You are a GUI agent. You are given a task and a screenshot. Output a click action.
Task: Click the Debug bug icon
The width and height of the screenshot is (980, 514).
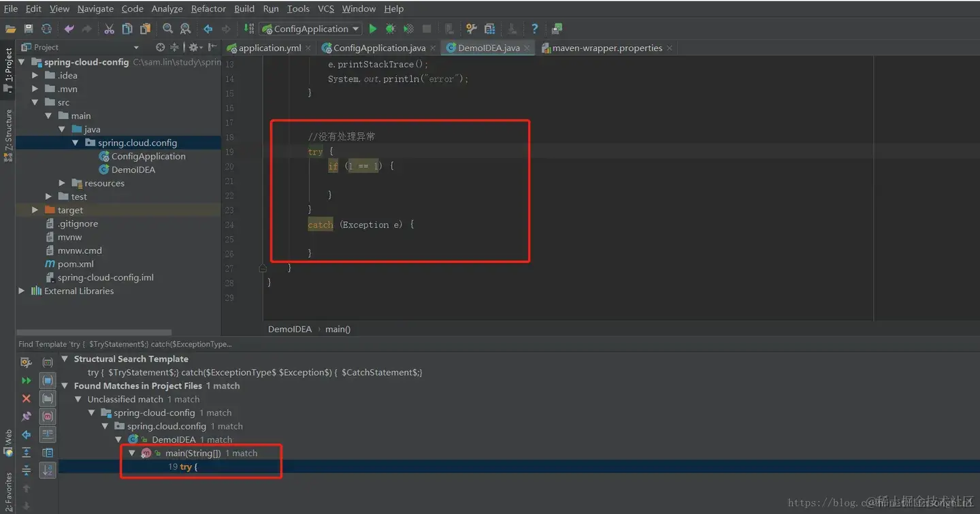[390, 29]
